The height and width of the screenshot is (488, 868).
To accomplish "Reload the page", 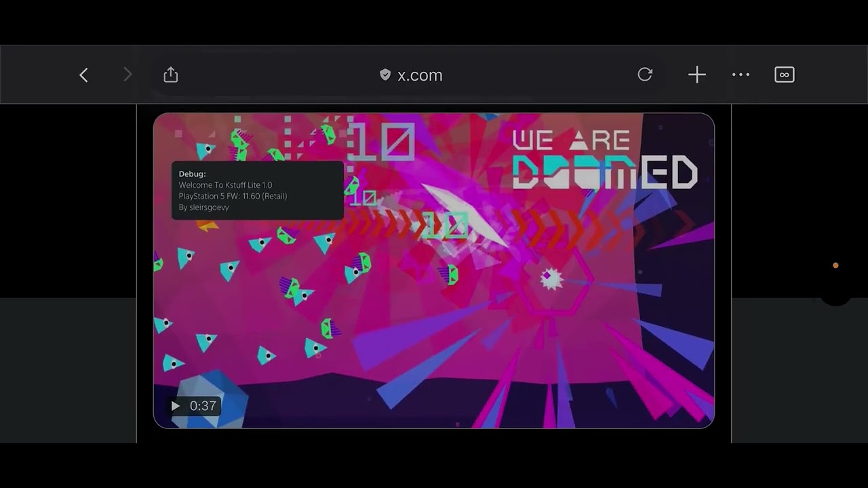I will 645,75.
